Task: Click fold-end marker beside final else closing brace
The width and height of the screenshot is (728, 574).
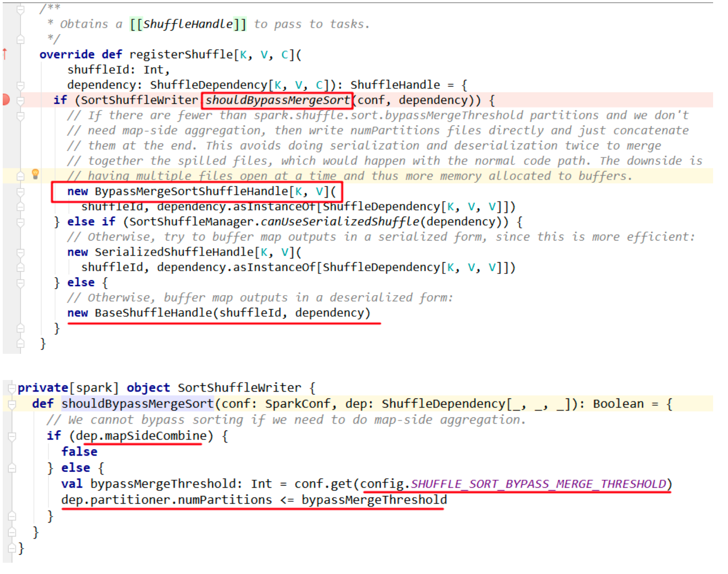Action: coord(20,328)
